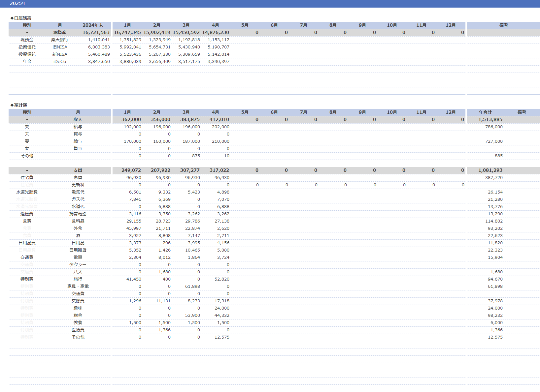Viewport: 540px width, 392px height.
Task: Select the 携帯電話 row label
Action: 78,214
